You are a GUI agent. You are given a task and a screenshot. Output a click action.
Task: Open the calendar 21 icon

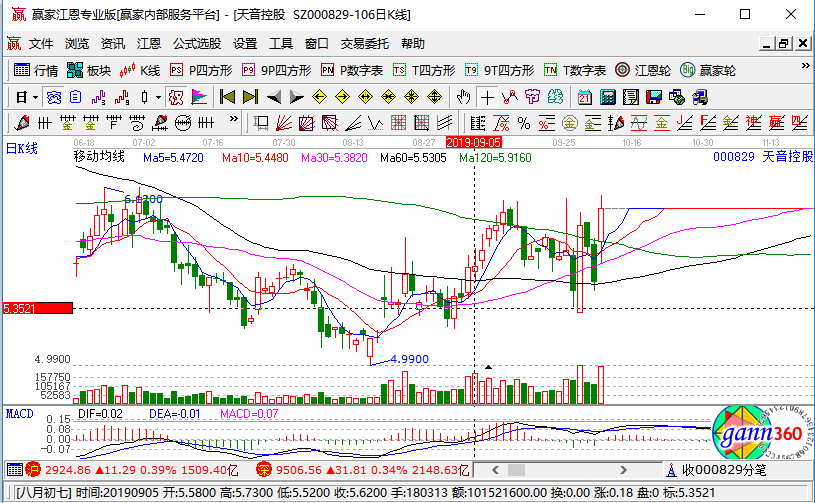pyautogui.click(x=585, y=97)
